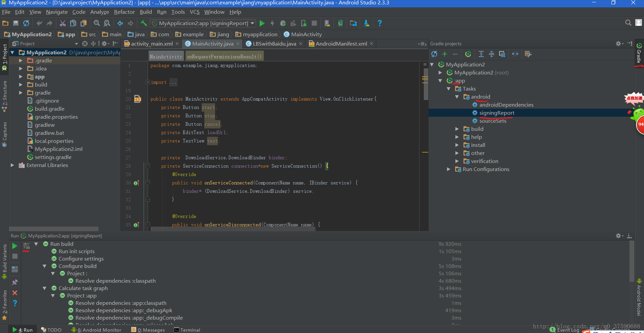644x333 pixels.
Task: Collapse the android tasks group in Gradle panel
Action: coord(457,97)
